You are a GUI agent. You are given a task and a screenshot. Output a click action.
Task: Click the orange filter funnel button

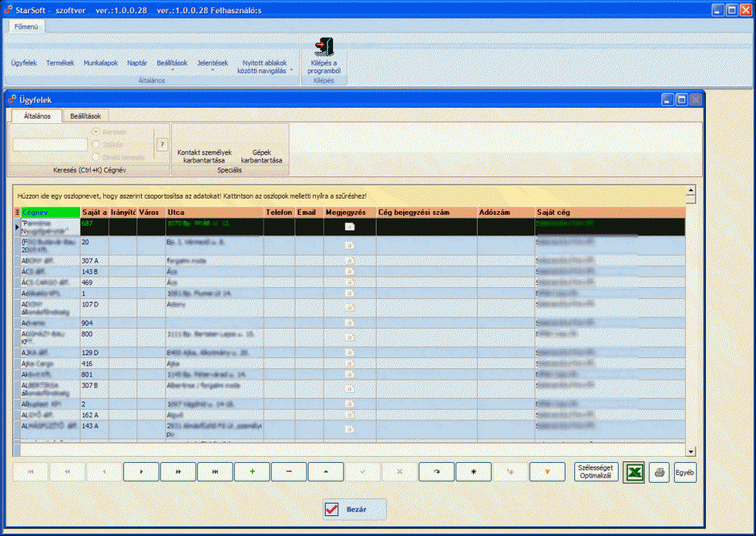pos(548,472)
